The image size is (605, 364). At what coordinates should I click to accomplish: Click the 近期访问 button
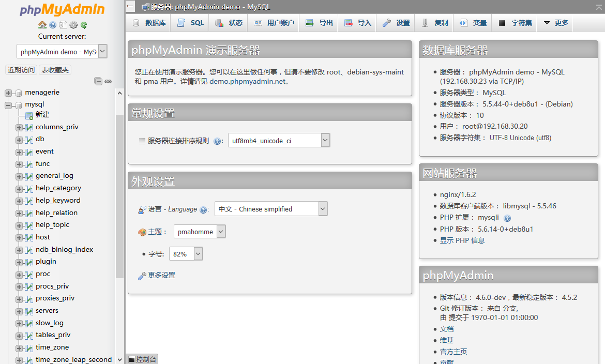pyautogui.click(x=21, y=70)
